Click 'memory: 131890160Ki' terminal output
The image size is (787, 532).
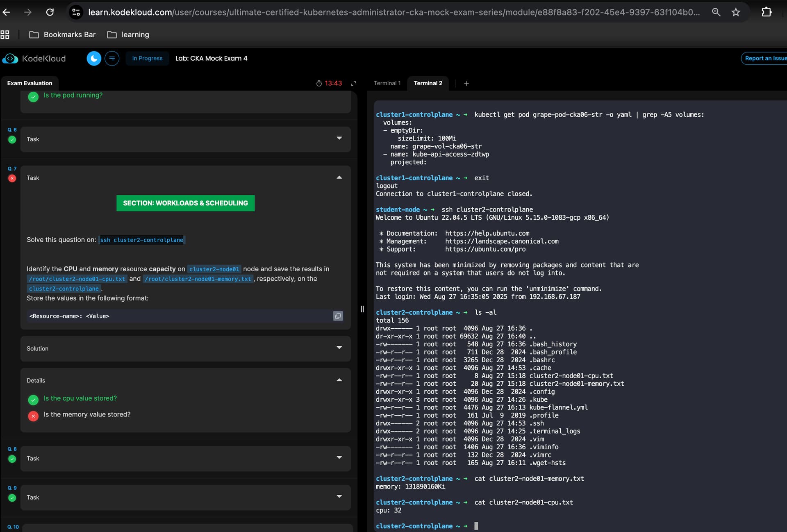[410, 487]
